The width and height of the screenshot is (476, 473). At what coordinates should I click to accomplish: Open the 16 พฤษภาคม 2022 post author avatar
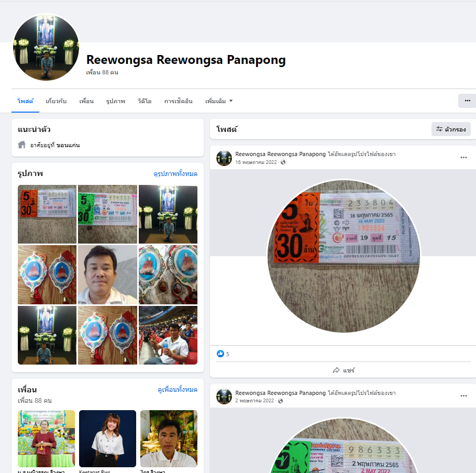point(224,158)
